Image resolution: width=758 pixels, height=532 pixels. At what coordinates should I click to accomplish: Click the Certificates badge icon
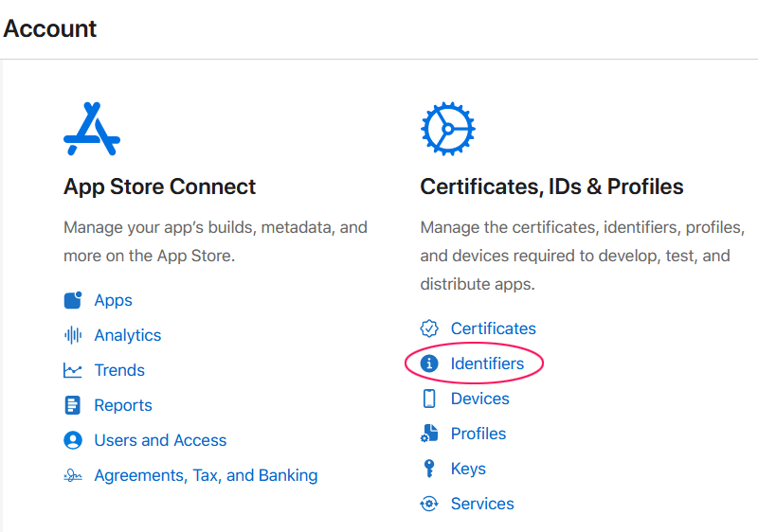point(429,328)
